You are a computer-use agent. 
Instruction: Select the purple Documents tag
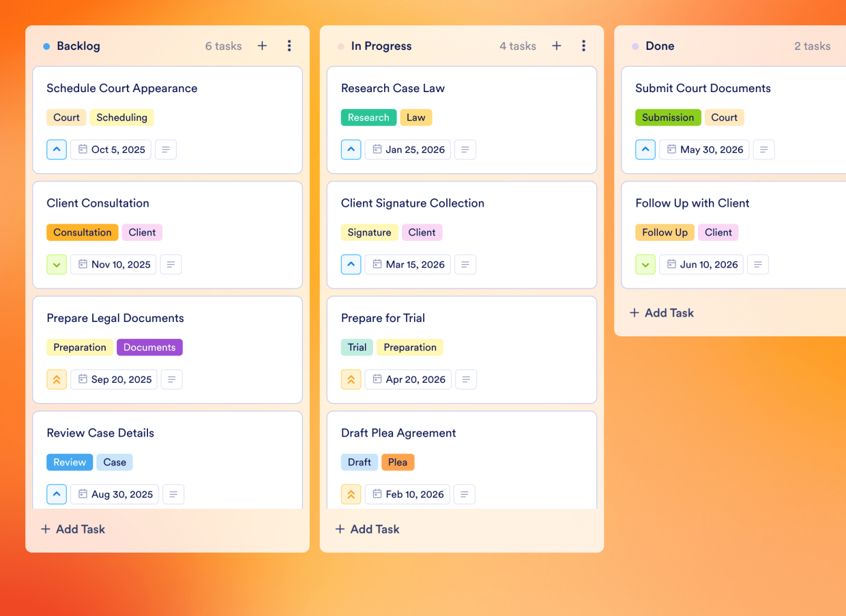[149, 347]
